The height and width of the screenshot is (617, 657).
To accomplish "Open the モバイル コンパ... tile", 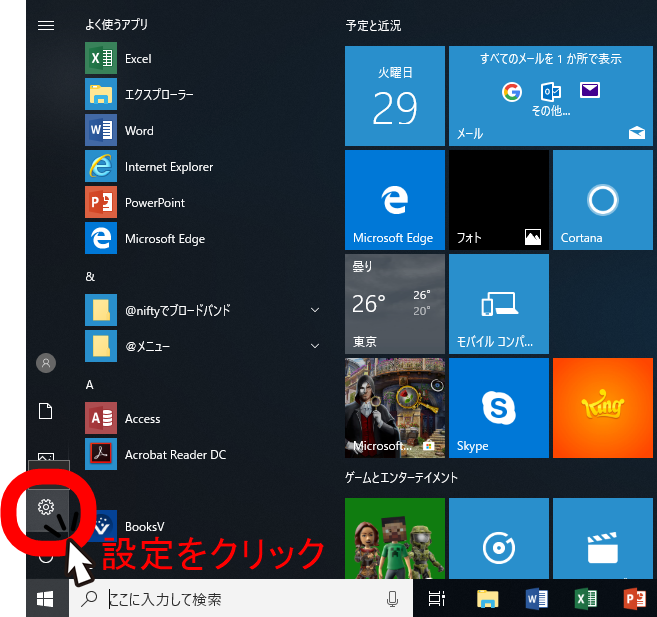I will pos(499,304).
